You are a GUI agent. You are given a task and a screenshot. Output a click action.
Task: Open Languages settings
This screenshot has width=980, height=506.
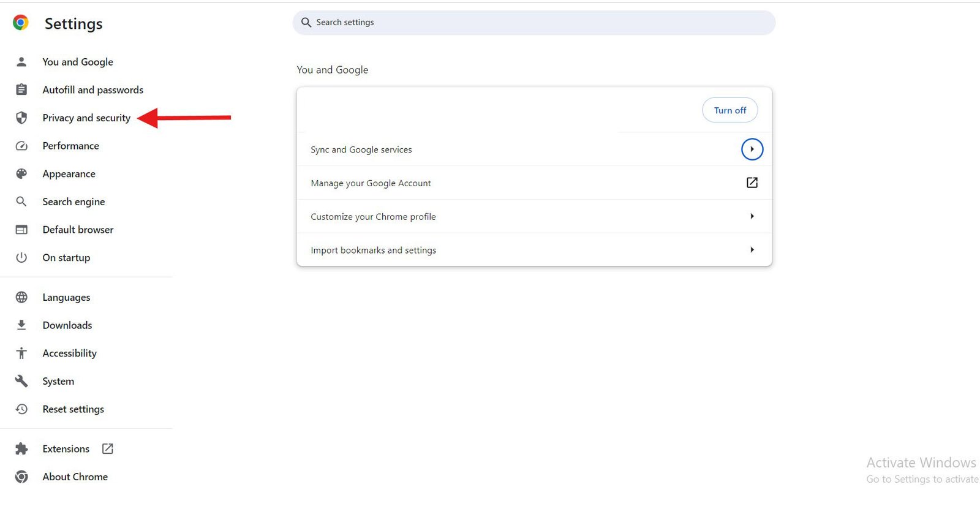tap(66, 297)
